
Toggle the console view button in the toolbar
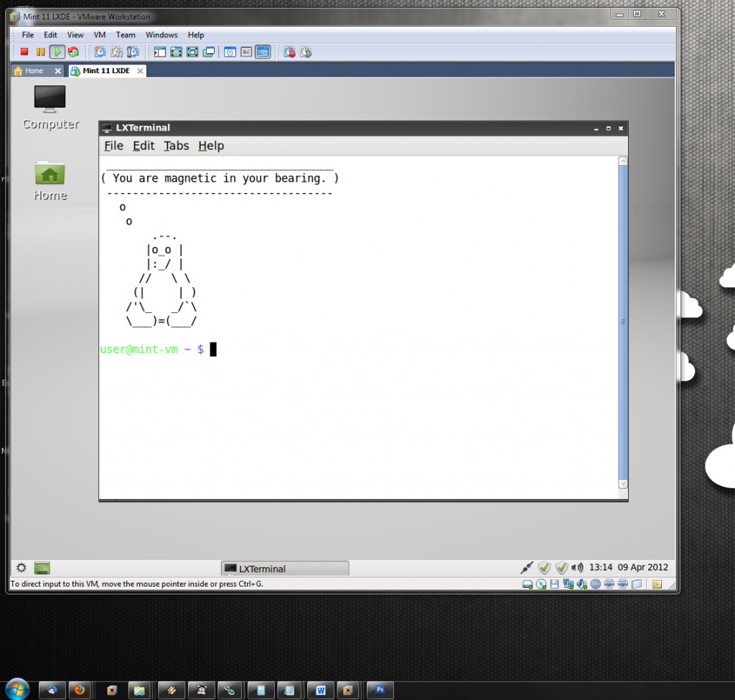[x=263, y=52]
